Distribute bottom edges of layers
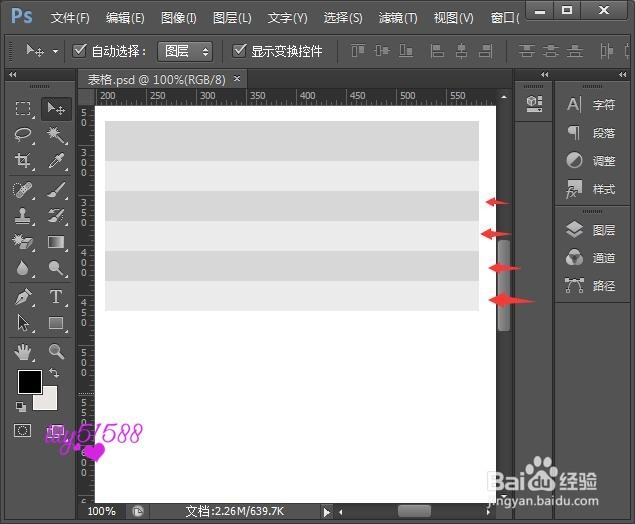The height and width of the screenshot is (524, 635). click(575, 51)
